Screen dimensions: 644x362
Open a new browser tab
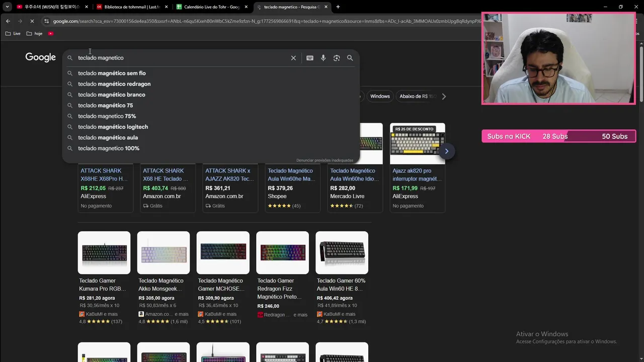[x=338, y=7]
